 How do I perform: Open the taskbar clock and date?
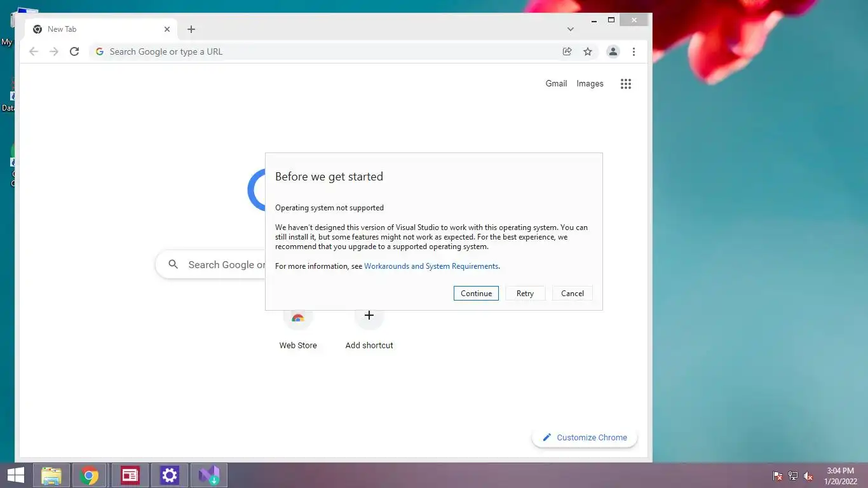tap(840, 476)
